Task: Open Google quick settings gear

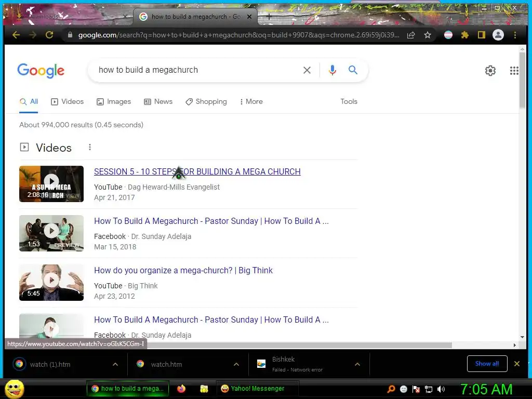Action: [x=490, y=71]
